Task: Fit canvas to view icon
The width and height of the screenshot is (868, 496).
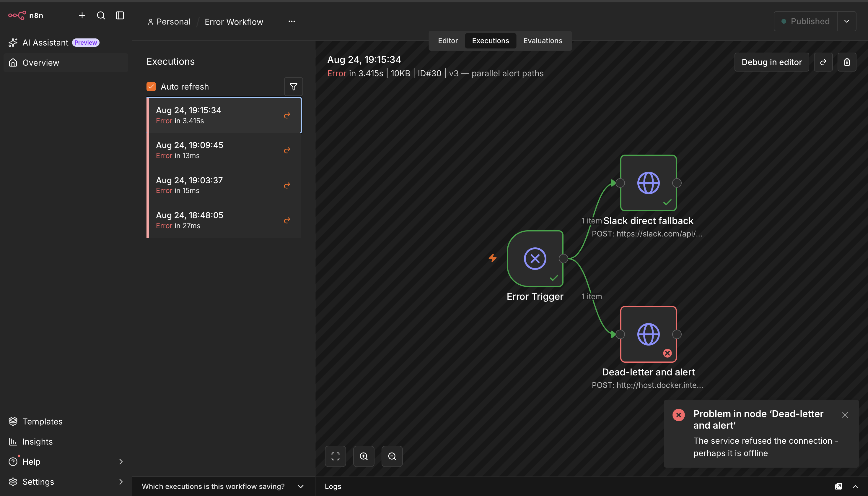Action: coord(335,456)
